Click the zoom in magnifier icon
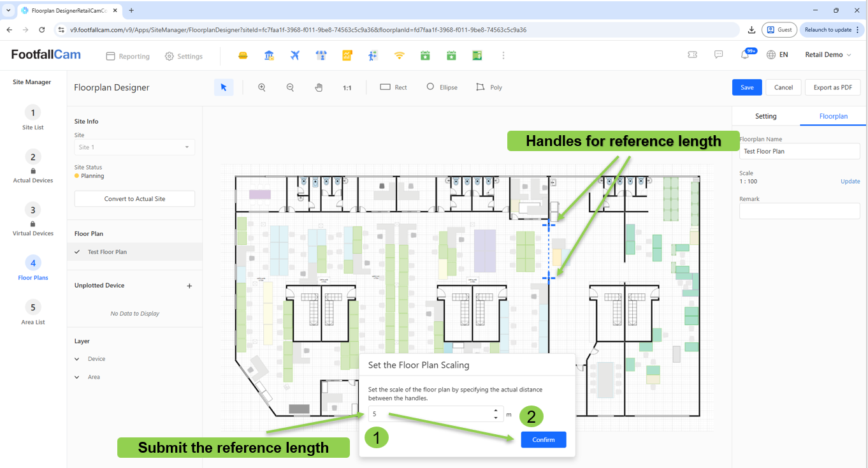This screenshot has width=868, height=468. 261,87
